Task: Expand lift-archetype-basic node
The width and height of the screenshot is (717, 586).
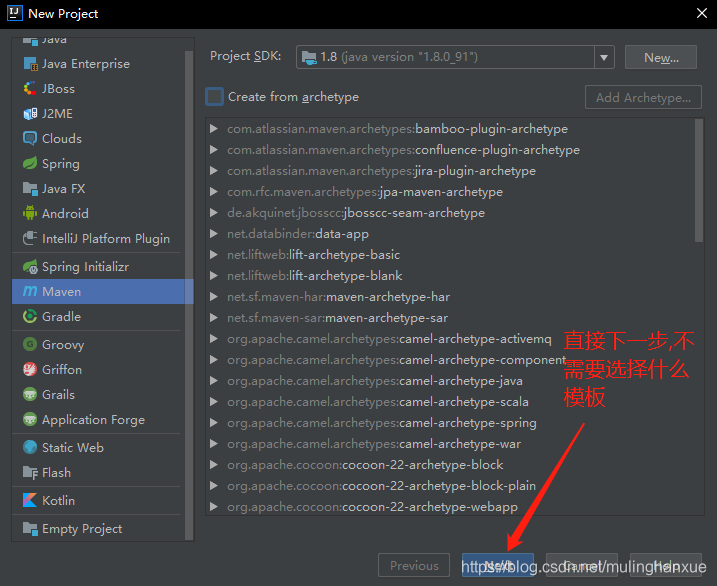Action: point(214,255)
